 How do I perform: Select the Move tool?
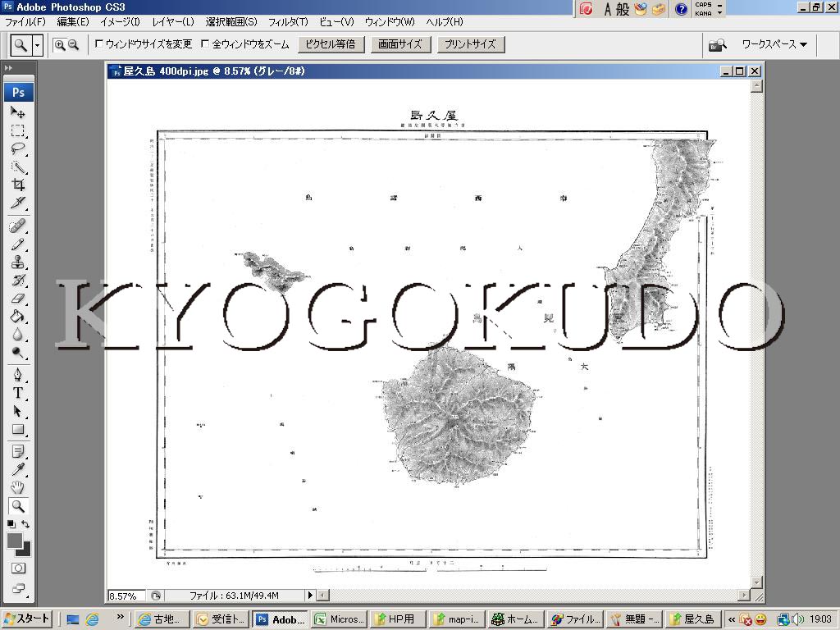18,112
